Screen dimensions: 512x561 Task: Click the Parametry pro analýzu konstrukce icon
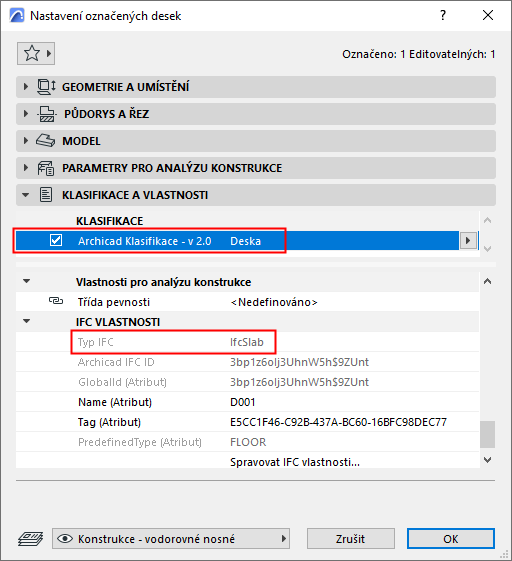coord(46,168)
